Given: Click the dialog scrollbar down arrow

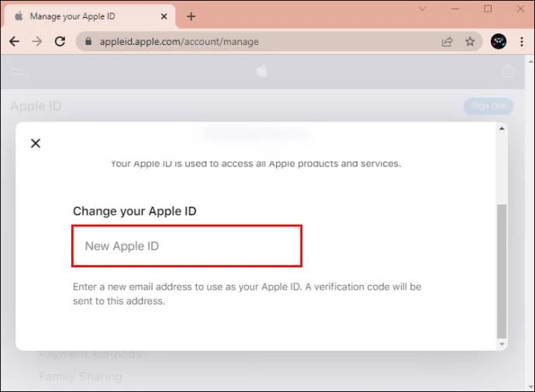Looking at the screenshot, I should (x=502, y=344).
